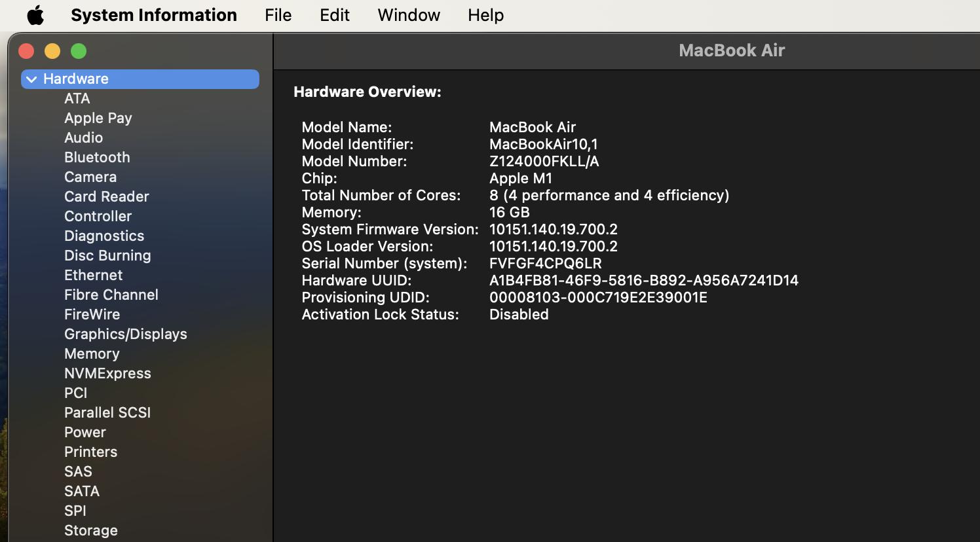Viewport: 980px width, 542px height.
Task: Click the red close window button
Action: 26,51
